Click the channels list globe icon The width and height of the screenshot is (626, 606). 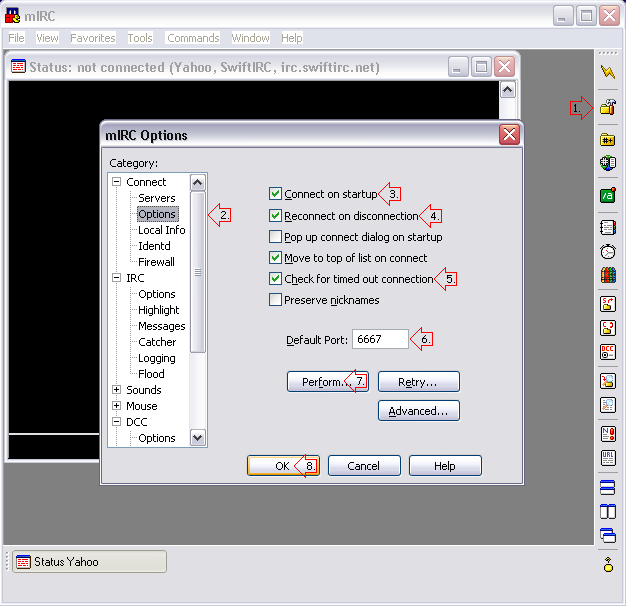pyautogui.click(x=608, y=163)
